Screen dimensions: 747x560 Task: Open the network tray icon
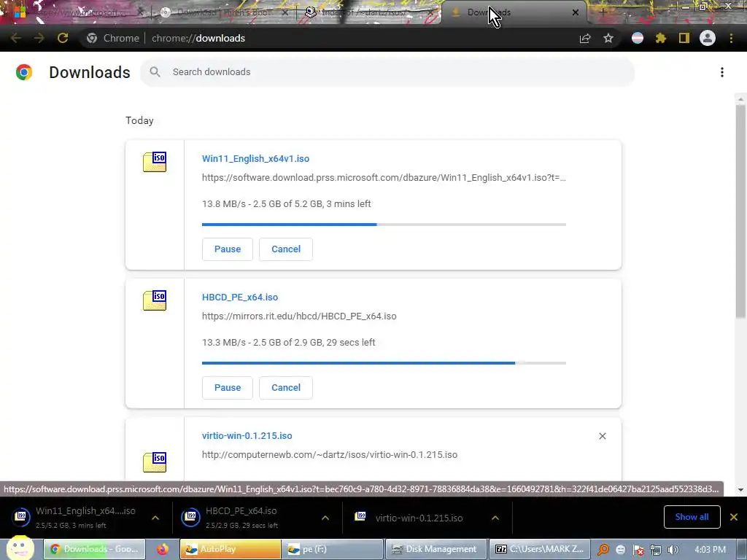(656, 550)
